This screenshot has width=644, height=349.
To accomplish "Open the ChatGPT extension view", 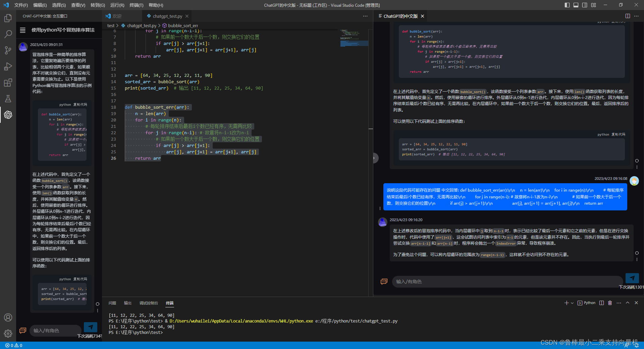I will coord(8,115).
